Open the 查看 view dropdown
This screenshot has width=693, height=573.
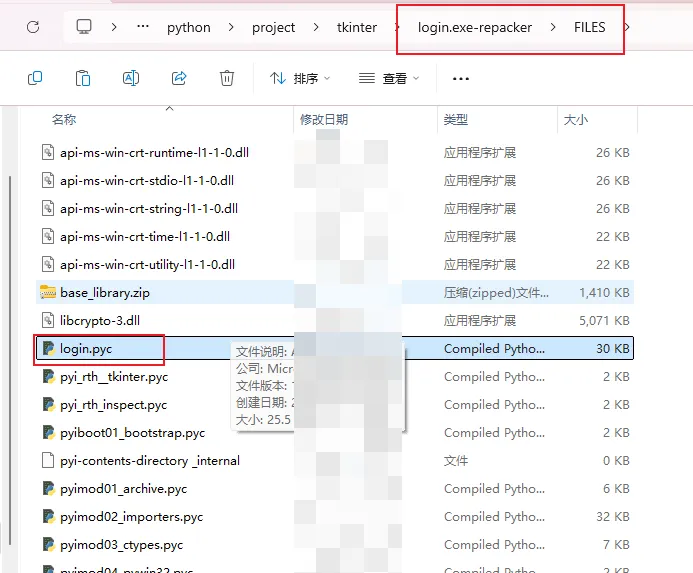point(389,79)
